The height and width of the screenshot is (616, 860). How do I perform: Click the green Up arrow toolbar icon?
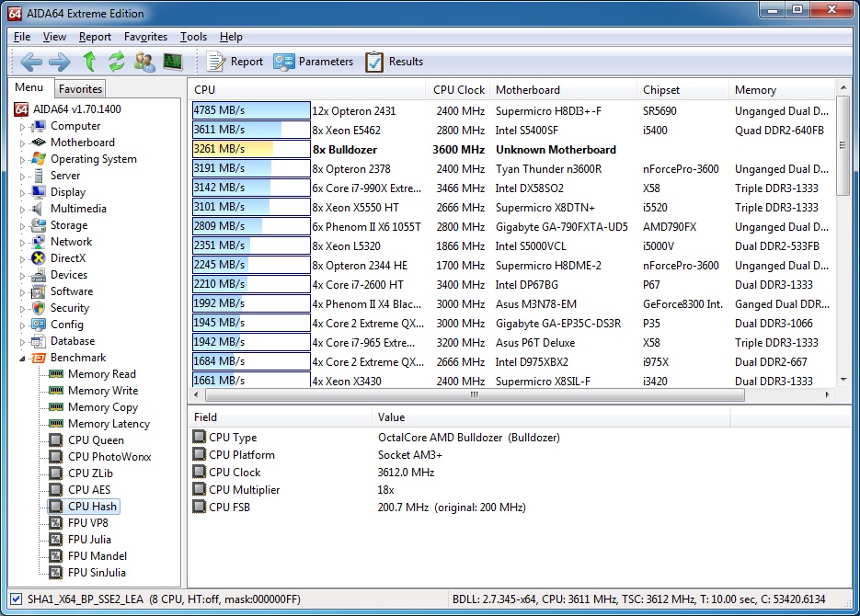89,62
